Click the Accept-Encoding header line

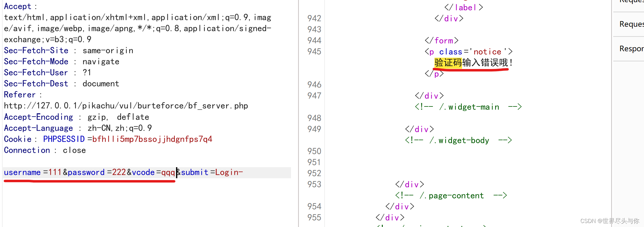pyautogui.click(x=77, y=117)
